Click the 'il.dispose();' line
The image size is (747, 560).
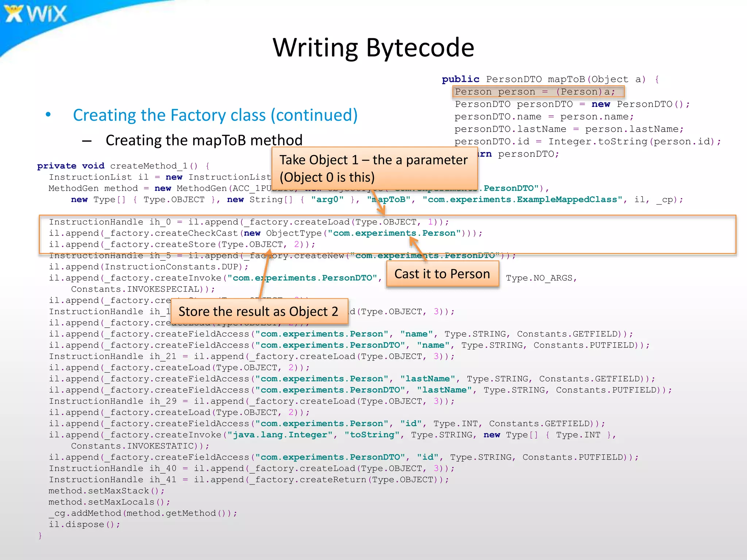point(84,525)
